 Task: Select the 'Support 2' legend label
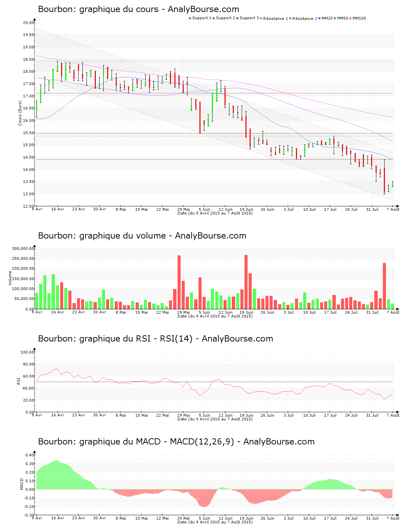point(226,18)
